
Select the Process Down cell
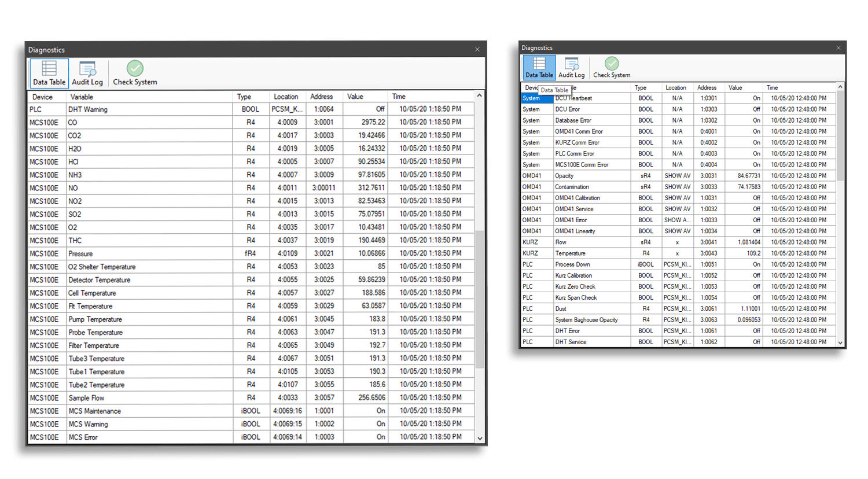(592, 264)
